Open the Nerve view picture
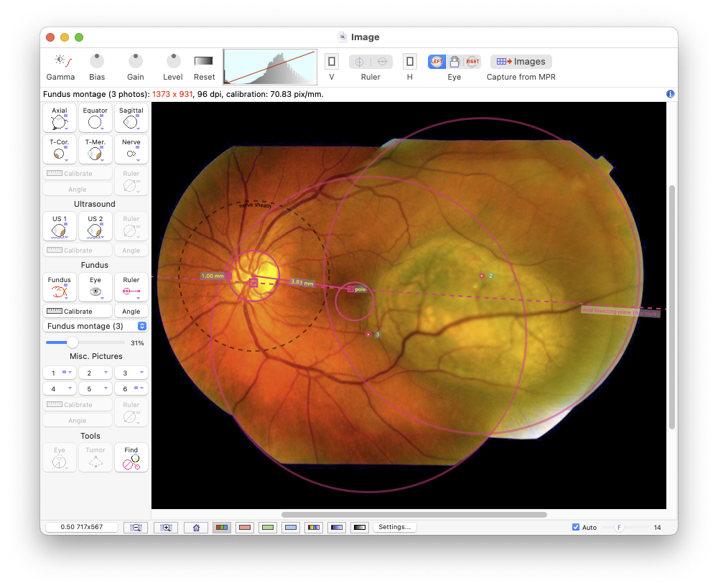The width and height of the screenshot is (718, 588). point(131,149)
